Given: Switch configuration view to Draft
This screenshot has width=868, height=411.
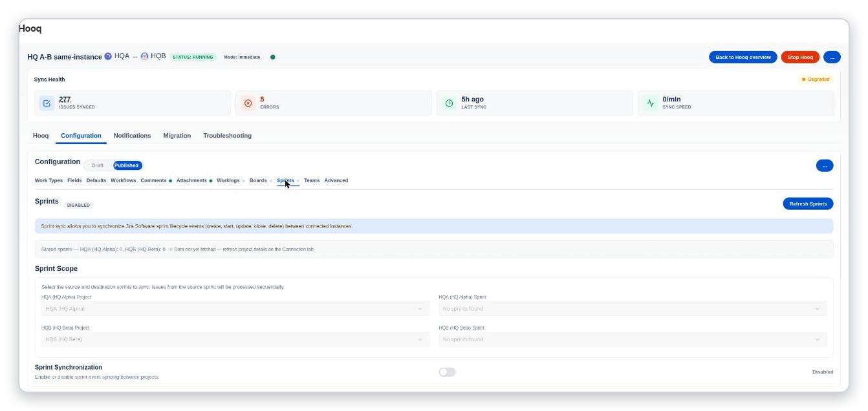Looking at the screenshot, I should pyautogui.click(x=98, y=165).
